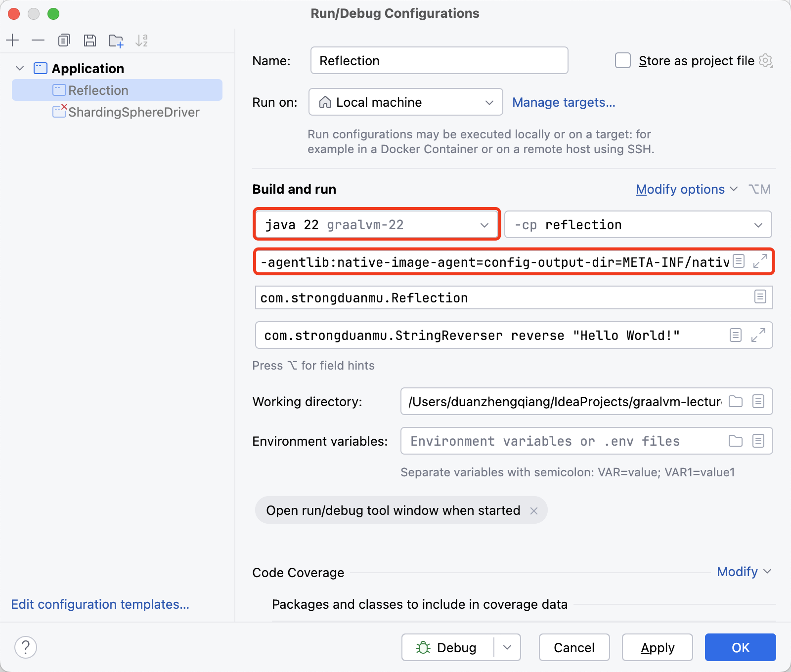The width and height of the screenshot is (791, 672).
Task: Open the -cp reflection classpath dropdown
Action: [x=638, y=225]
